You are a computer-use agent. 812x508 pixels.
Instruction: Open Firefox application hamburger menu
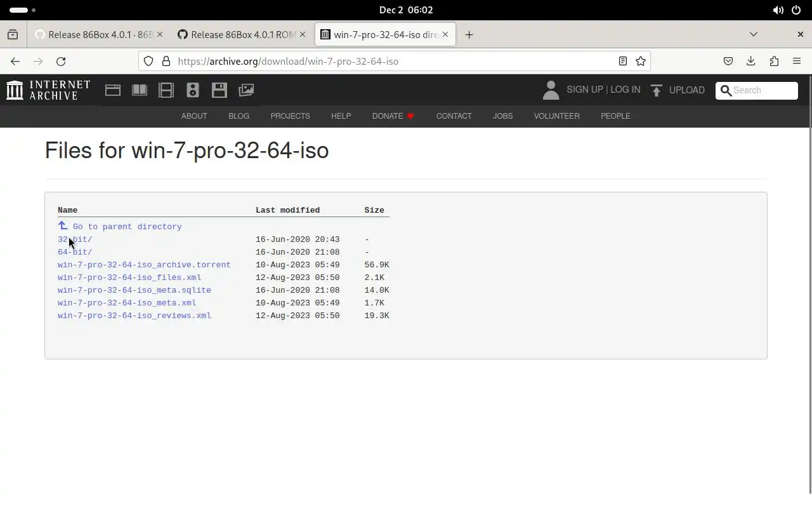pos(797,61)
